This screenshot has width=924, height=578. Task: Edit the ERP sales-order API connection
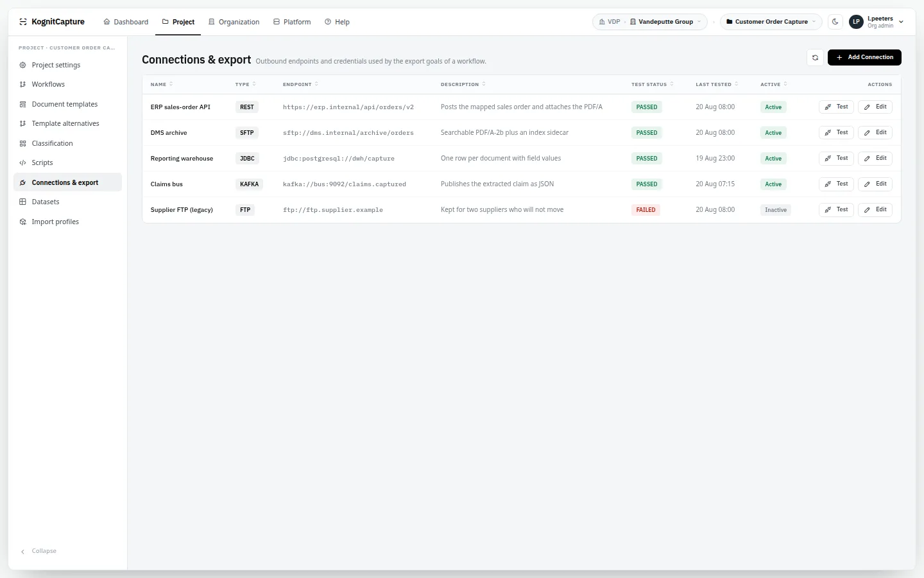(875, 107)
